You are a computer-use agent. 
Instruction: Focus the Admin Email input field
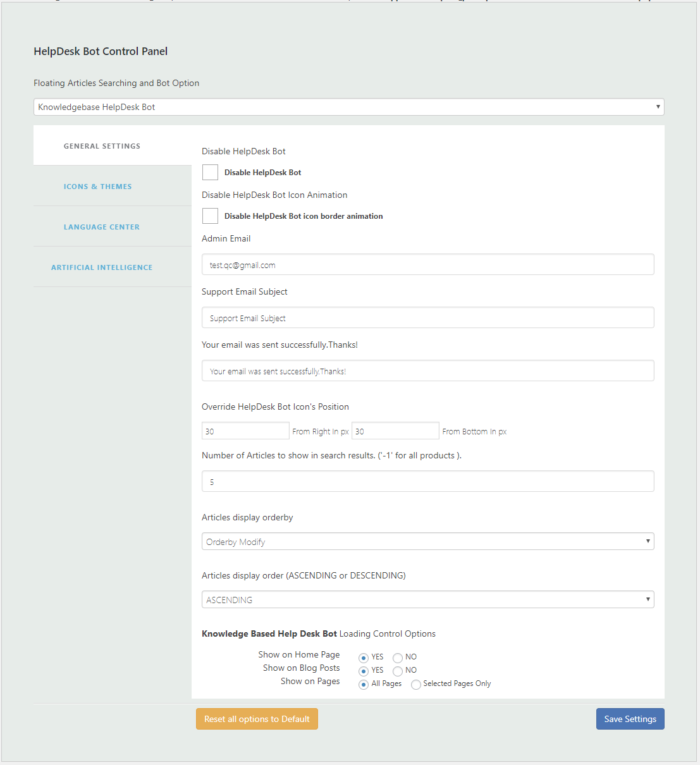pos(428,264)
